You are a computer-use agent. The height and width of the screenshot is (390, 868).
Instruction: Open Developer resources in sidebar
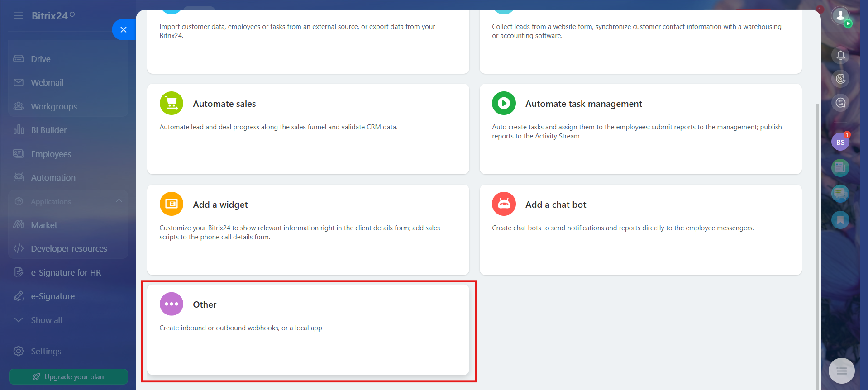pyautogui.click(x=68, y=248)
